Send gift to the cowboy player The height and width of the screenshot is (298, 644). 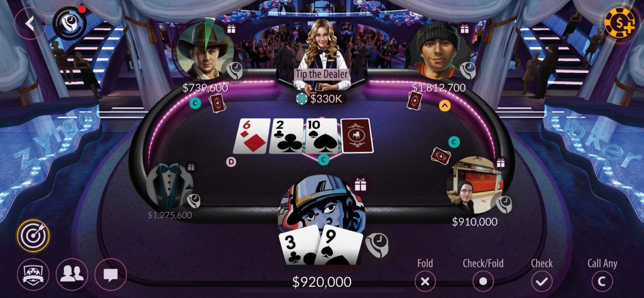click(x=231, y=29)
